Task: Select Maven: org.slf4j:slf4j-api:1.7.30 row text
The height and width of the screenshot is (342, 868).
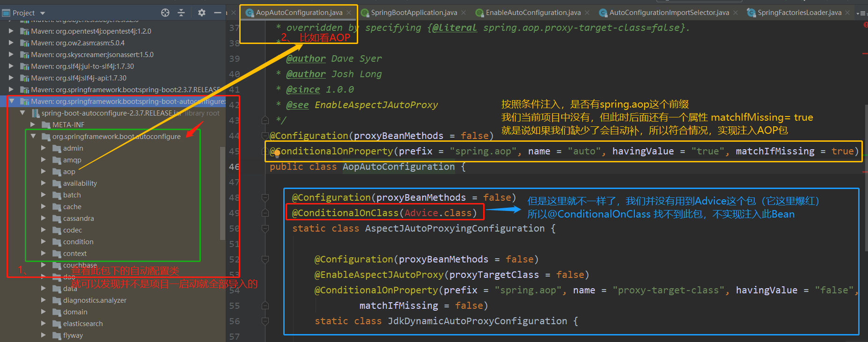Action: (79, 78)
